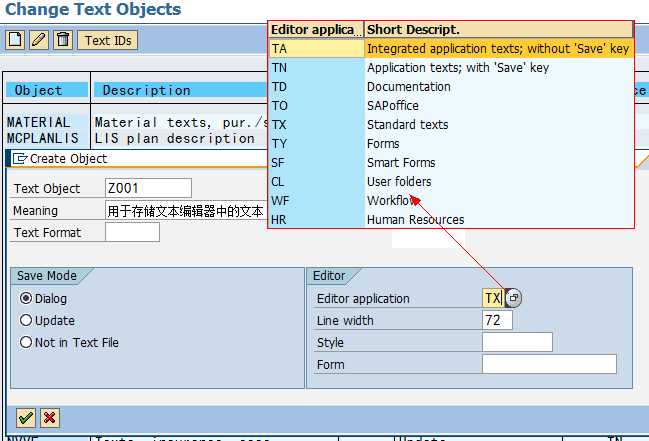Click the Create Object dialog title icon
Viewport: 649px width, 441px height.
tap(20, 158)
